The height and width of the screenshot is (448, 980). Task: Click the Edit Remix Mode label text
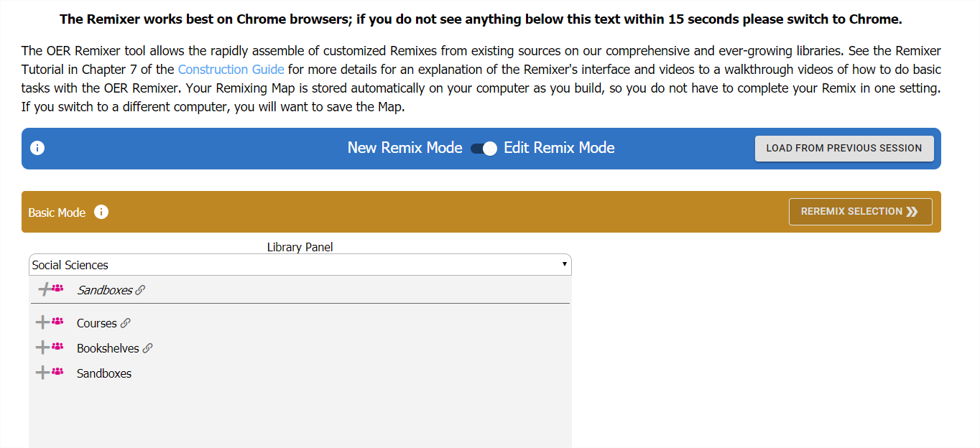click(559, 148)
